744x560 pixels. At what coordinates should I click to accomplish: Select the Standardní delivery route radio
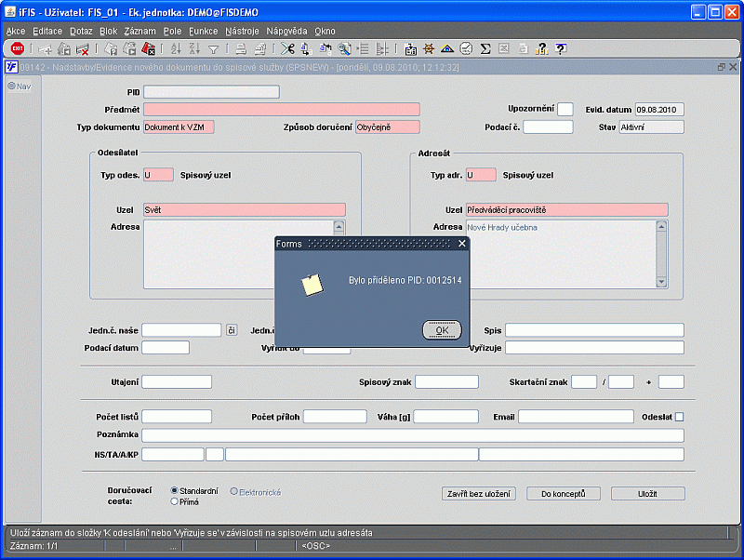174,491
